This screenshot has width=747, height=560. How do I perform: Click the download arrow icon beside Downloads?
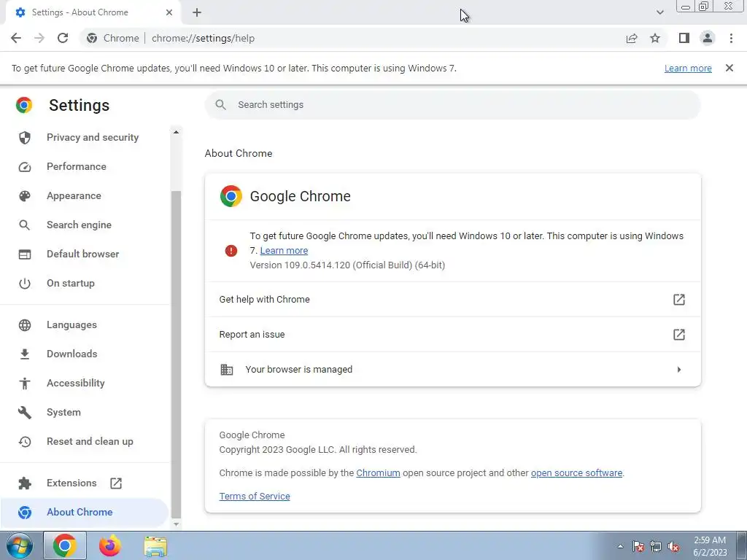pos(24,354)
